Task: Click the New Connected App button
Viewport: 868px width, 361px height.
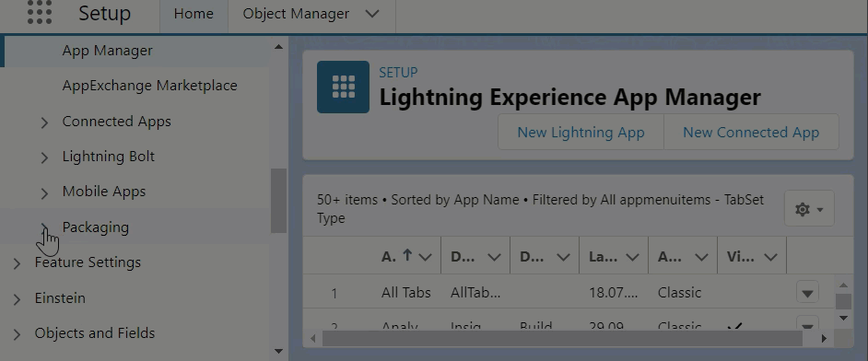Action: pos(751,132)
